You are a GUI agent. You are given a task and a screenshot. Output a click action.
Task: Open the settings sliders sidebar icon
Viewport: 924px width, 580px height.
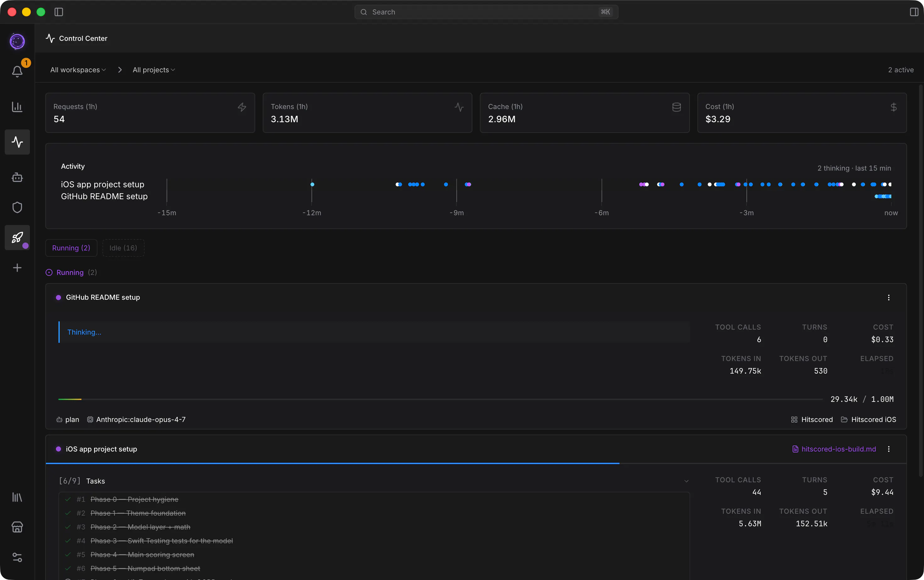point(17,557)
